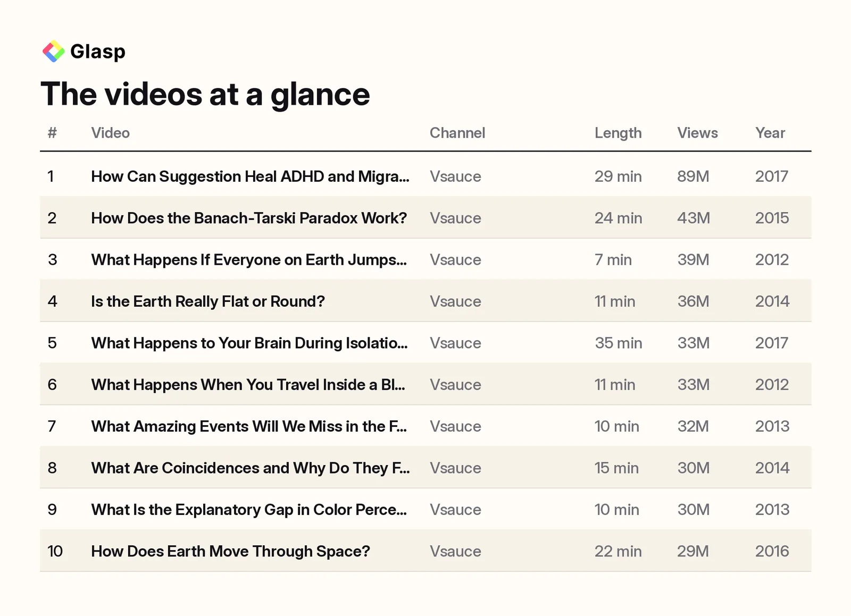Click the 29M views cell
Image resolution: width=851 pixels, height=616 pixels.
tap(693, 551)
